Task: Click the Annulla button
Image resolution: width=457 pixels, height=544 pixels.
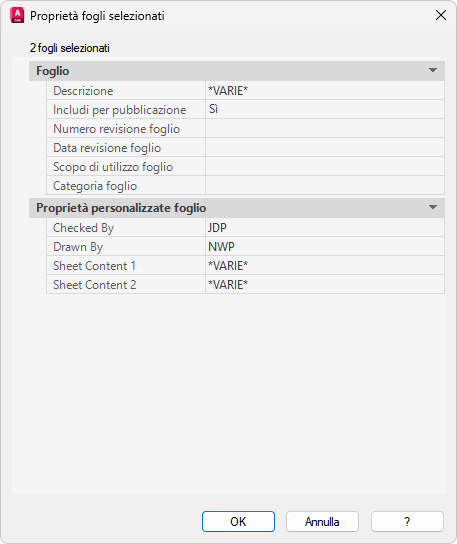Action: [322, 521]
